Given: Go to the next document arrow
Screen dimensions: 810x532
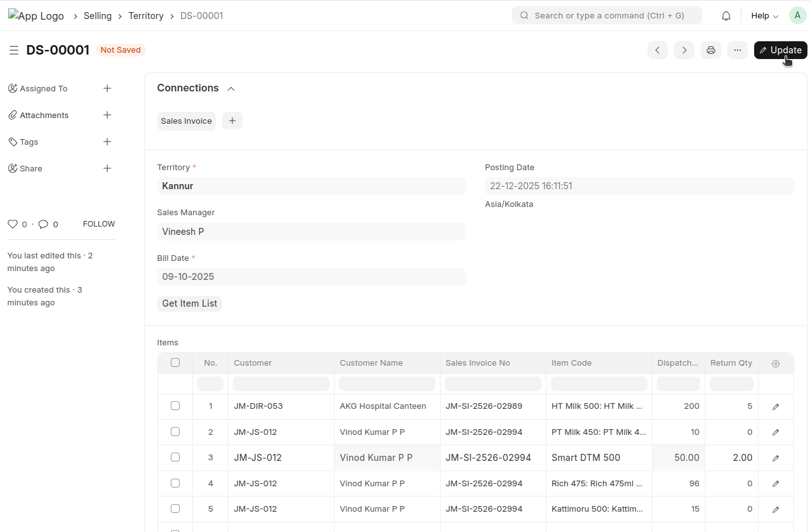Looking at the screenshot, I should [684, 50].
